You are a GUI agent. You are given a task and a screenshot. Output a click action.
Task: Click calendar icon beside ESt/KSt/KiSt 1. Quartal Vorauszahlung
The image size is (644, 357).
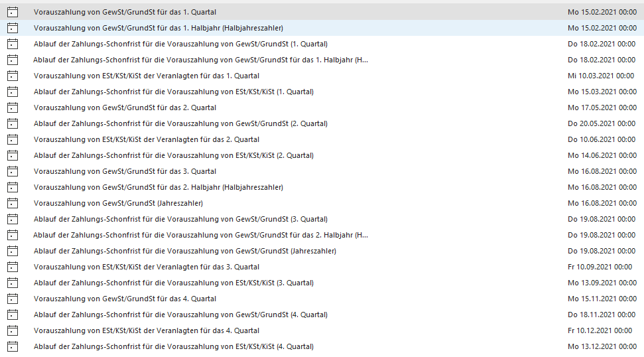click(12, 76)
